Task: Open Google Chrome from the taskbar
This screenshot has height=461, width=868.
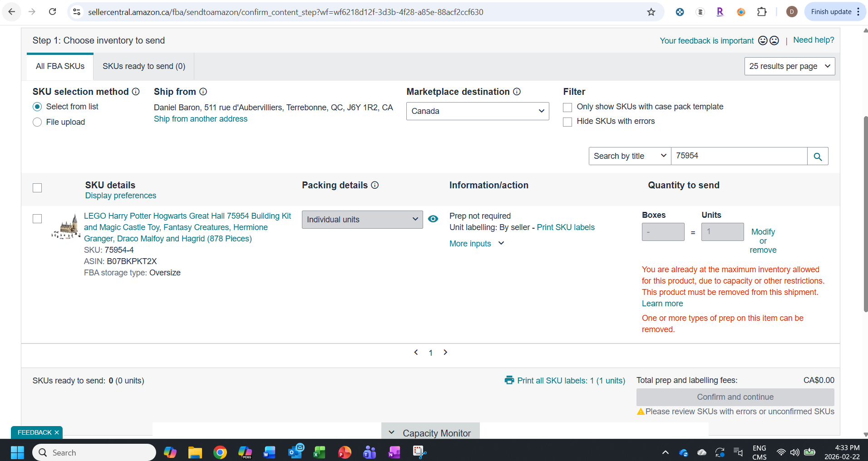Action: [220, 452]
